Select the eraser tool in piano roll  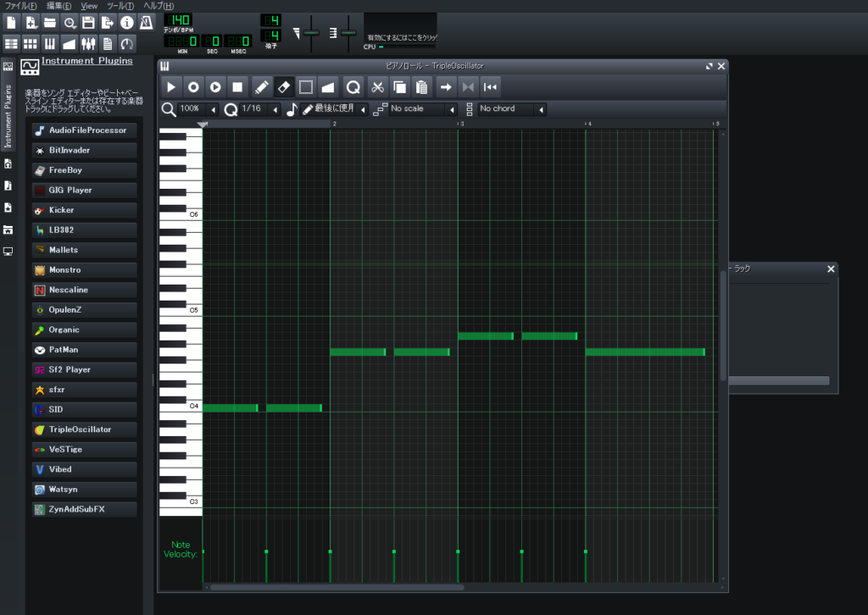pyautogui.click(x=284, y=86)
